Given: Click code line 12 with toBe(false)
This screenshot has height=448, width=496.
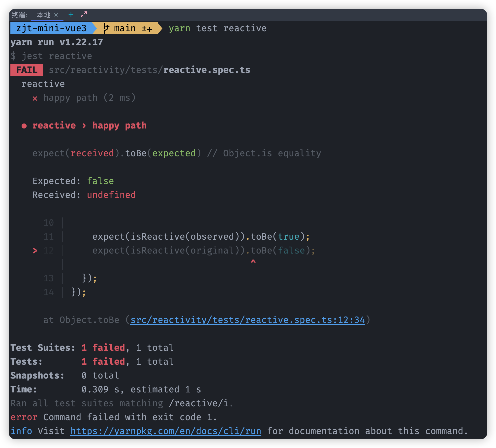Looking at the screenshot, I should pos(204,251).
